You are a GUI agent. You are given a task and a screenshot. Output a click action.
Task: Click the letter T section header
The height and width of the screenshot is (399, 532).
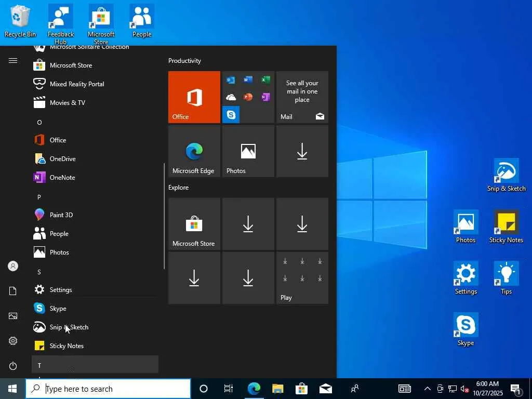tap(95, 365)
